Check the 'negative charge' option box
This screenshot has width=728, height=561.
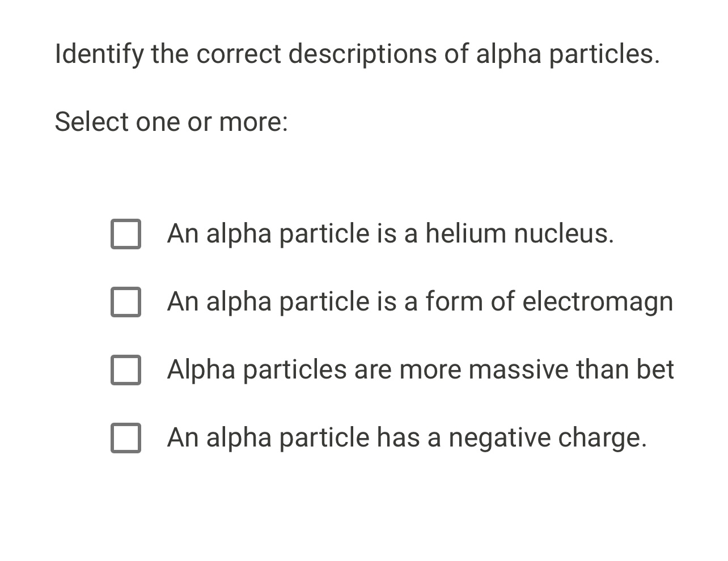[x=126, y=437]
